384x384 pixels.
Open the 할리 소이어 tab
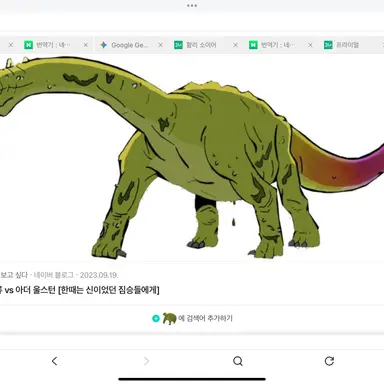tap(201, 45)
